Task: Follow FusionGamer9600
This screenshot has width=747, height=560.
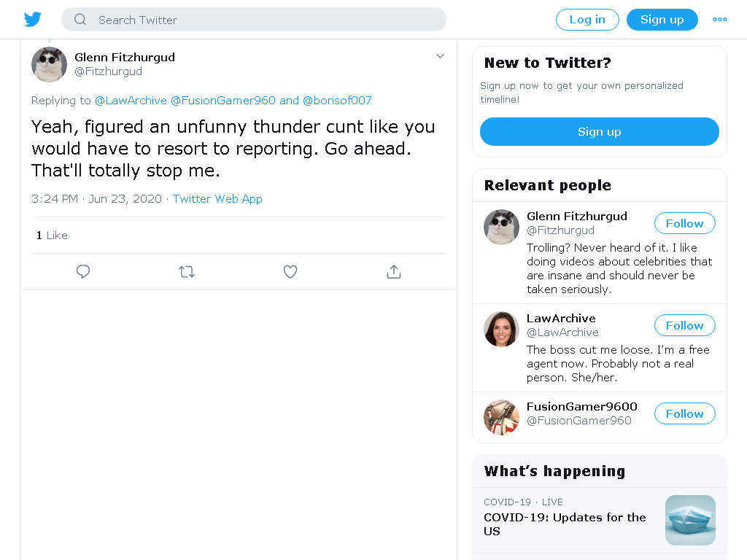Action: pos(684,414)
